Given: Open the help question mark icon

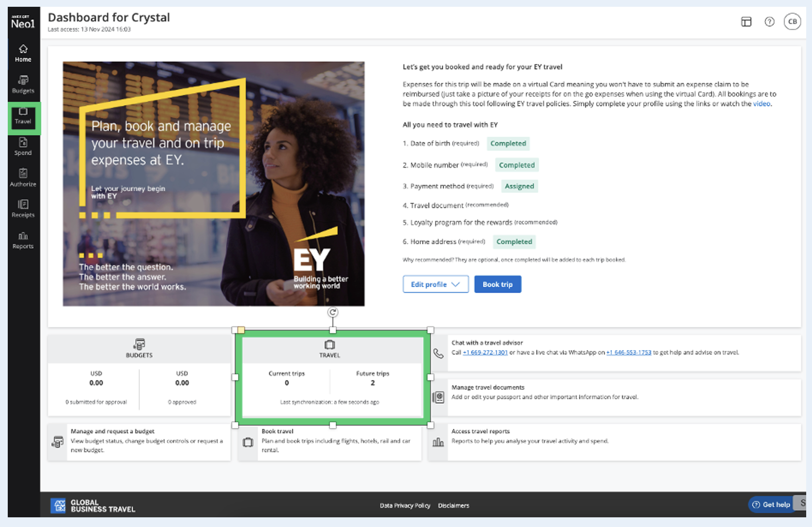Looking at the screenshot, I should click(x=769, y=22).
